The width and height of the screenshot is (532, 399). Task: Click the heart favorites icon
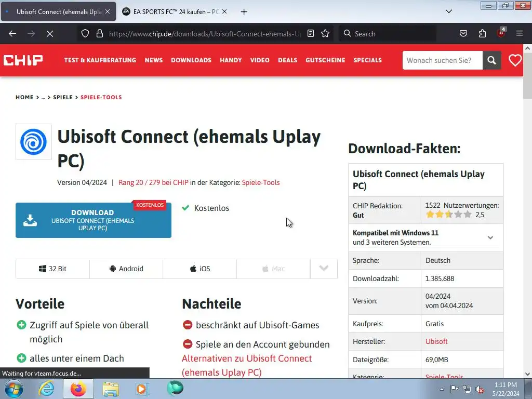(x=515, y=60)
